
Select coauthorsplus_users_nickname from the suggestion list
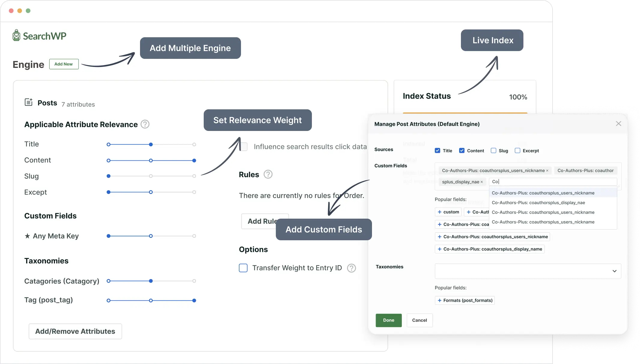tap(543, 193)
